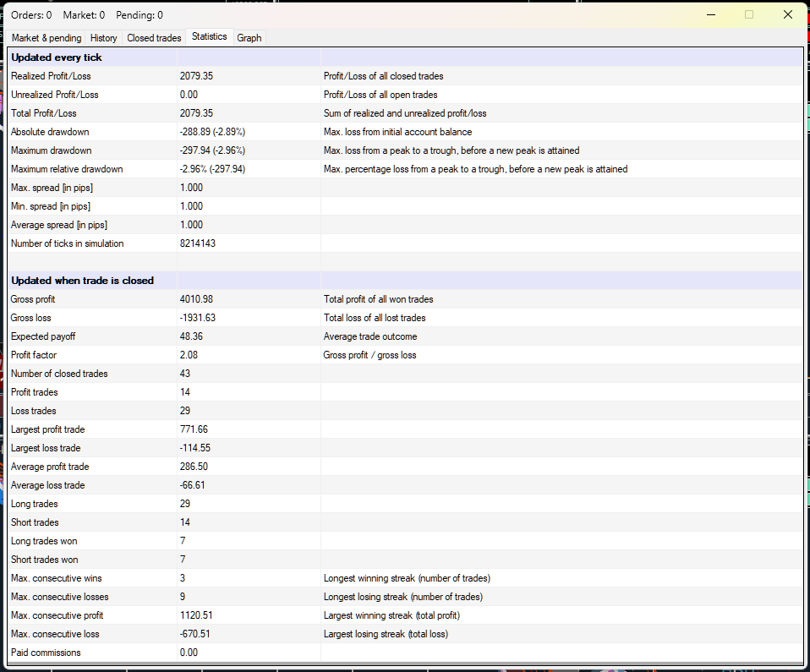810x672 pixels.
Task: Click the Max. consecutive losses row label
Action: pos(58,597)
